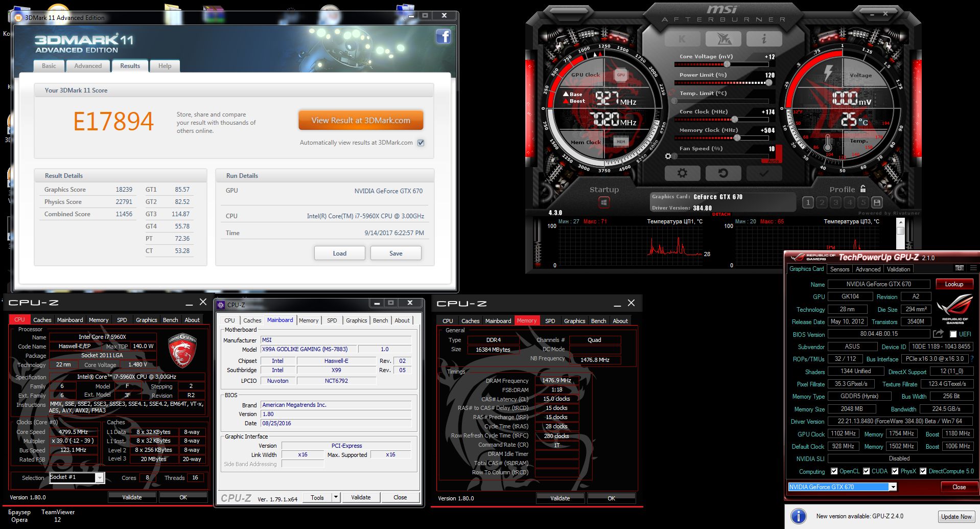Click the Profile lock icon in Afterburner

(x=863, y=189)
